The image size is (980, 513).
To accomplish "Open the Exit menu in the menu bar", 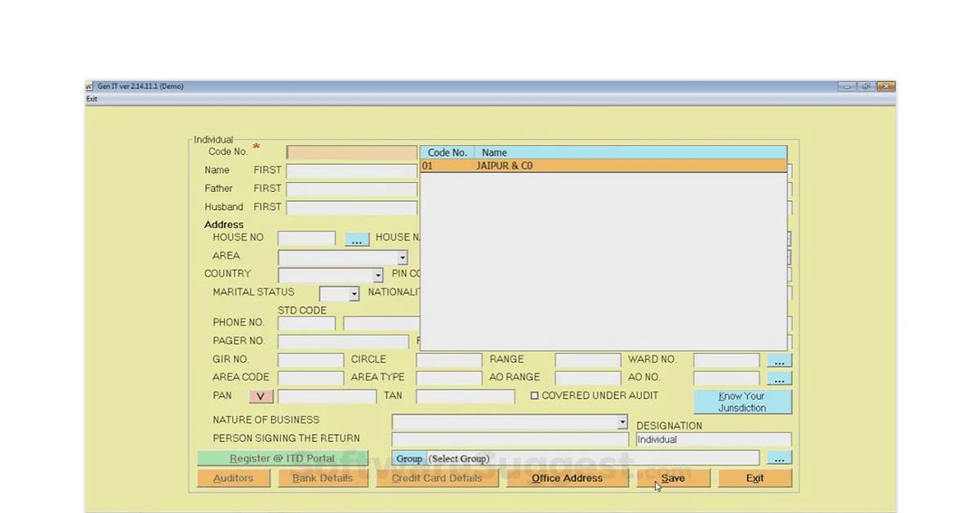I will tap(91, 98).
